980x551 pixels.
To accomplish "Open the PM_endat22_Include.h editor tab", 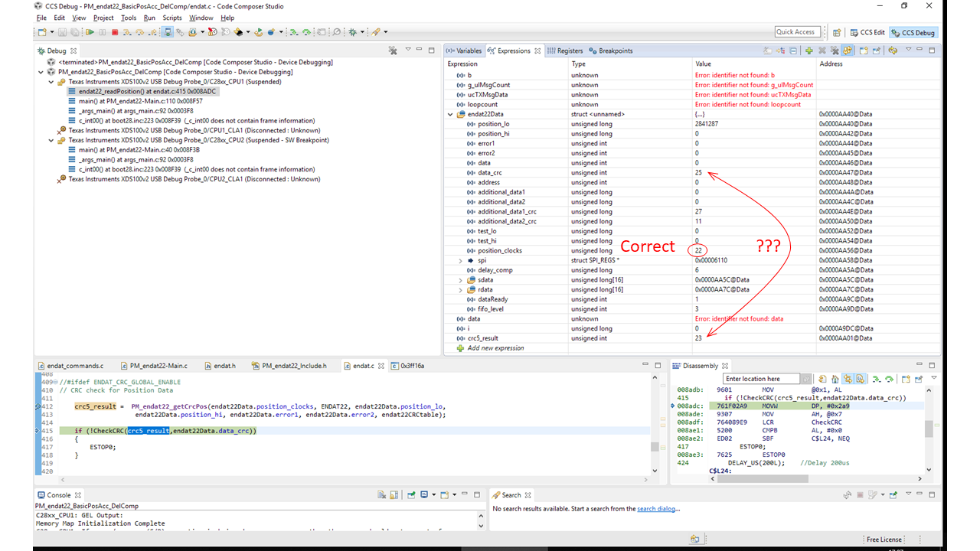I will tap(289, 366).
